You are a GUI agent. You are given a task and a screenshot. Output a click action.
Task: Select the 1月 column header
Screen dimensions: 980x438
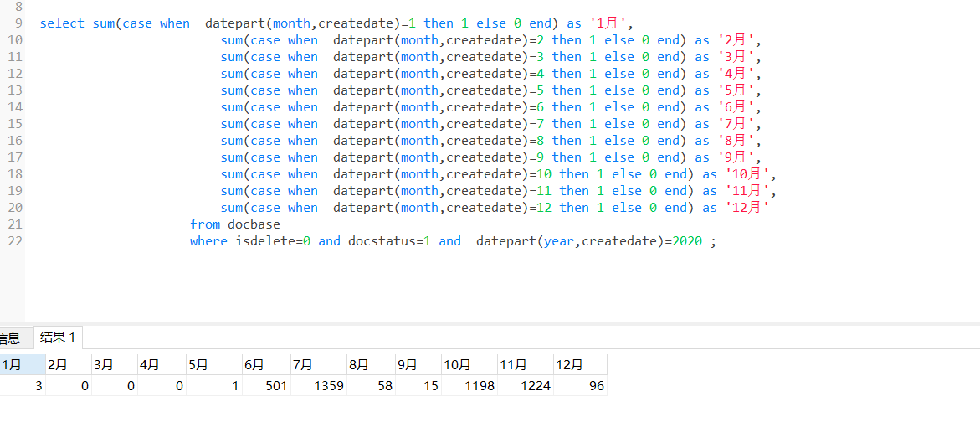click(x=23, y=365)
